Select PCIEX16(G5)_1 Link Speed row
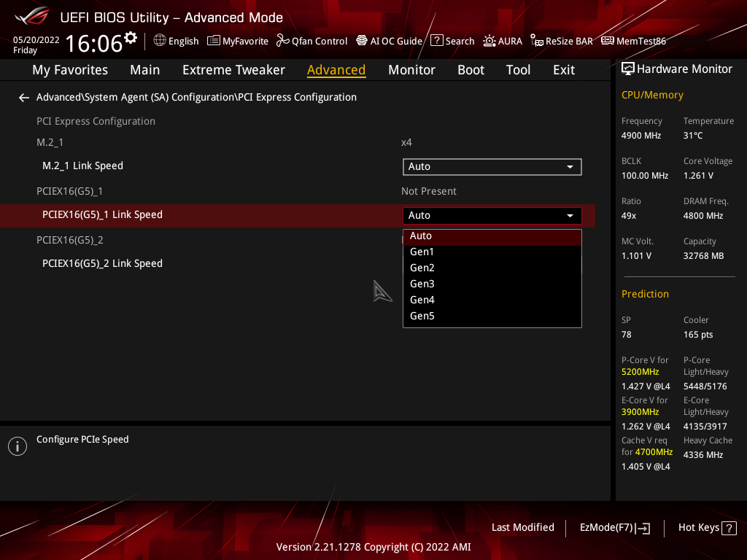This screenshot has height=560, width=747. [x=298, y=215]
